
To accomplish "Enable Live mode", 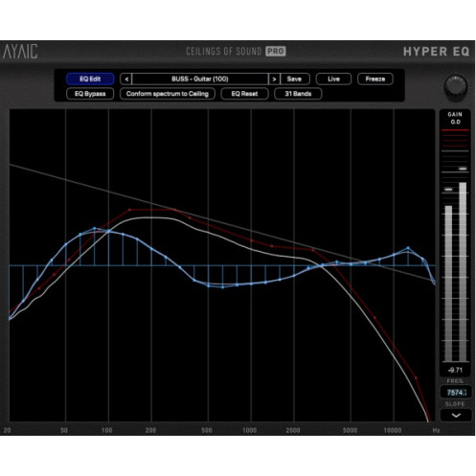I will [x=333, y=79].
